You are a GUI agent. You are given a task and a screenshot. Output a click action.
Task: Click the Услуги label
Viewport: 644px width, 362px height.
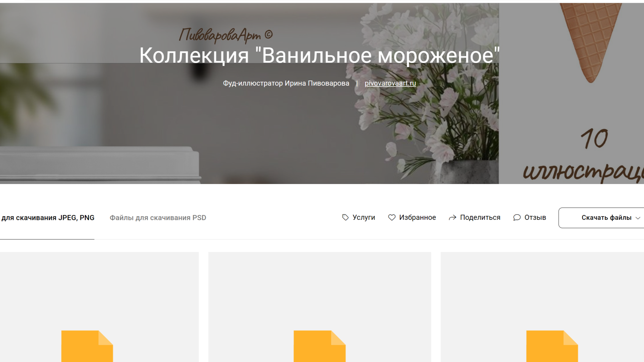[364, 217]
